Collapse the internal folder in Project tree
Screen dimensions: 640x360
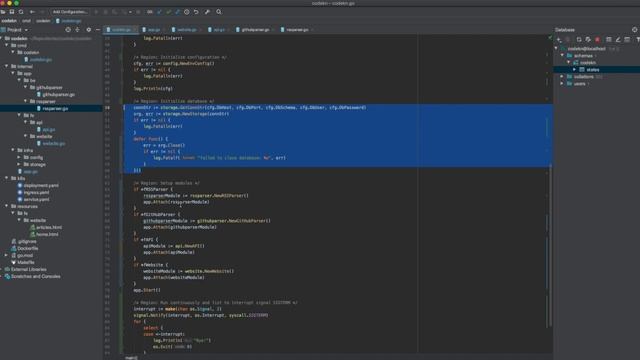click(x=7, y=66)
